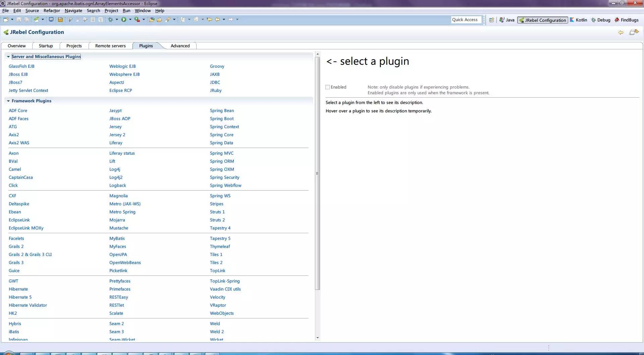Click the Last Edit Location icon
The height and width of the screenshot is (355, 644).
click(209, 19)
